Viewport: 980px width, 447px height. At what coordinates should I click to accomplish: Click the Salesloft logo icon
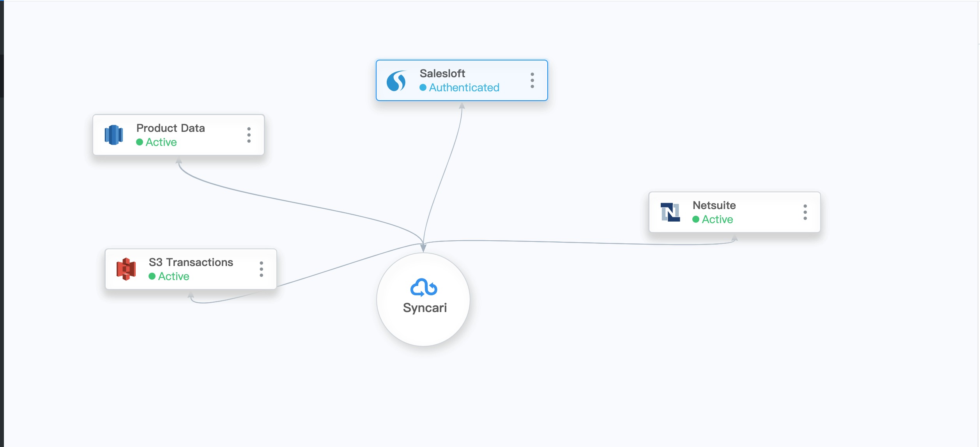pyautogui.click(x=396, y=81)
